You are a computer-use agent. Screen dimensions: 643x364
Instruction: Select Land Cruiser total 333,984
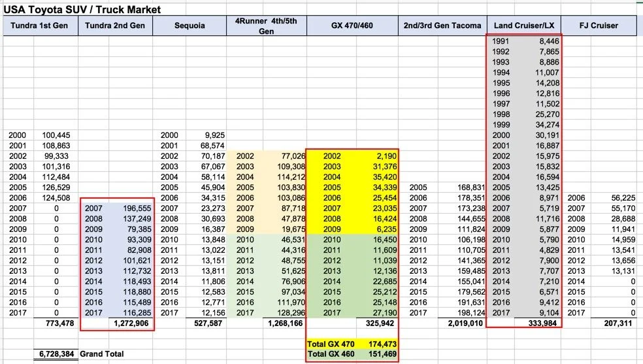tap(542, 323)
